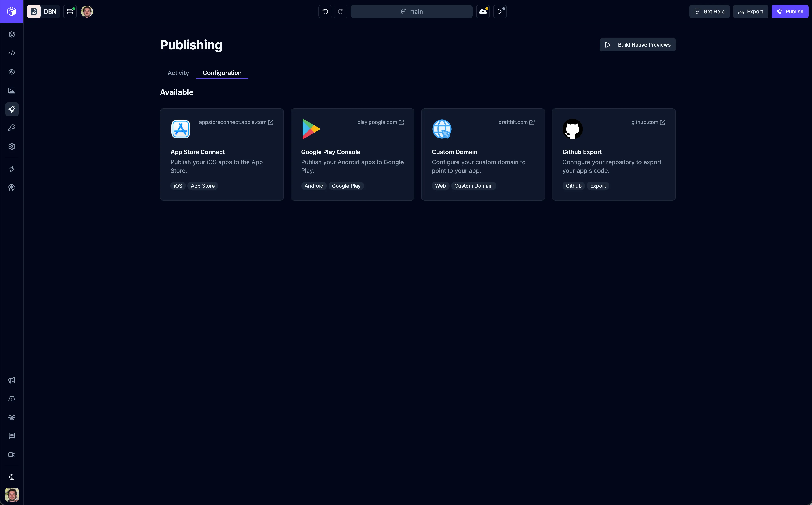The width and height of the screenshot is (812, 505).
Task: Click the Publish button
Action: coord(790,11)
